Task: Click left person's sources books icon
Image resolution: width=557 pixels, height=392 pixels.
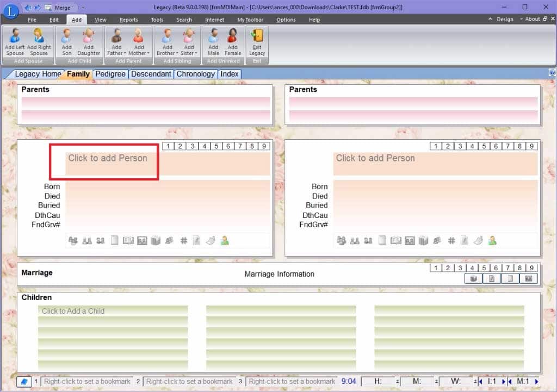Action: (x=156, y=241)
